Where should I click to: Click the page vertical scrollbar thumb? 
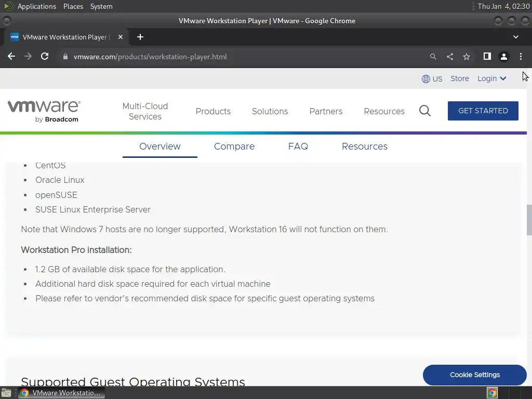[529, 220]
